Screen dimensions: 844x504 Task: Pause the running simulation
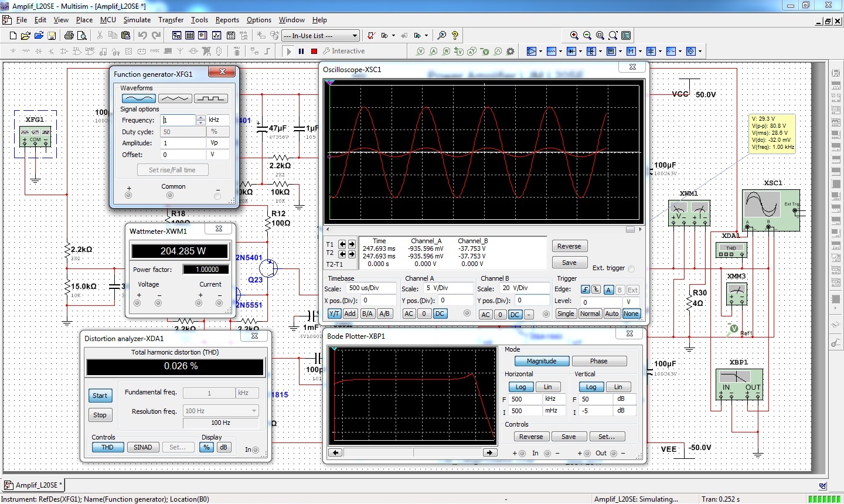301,52
